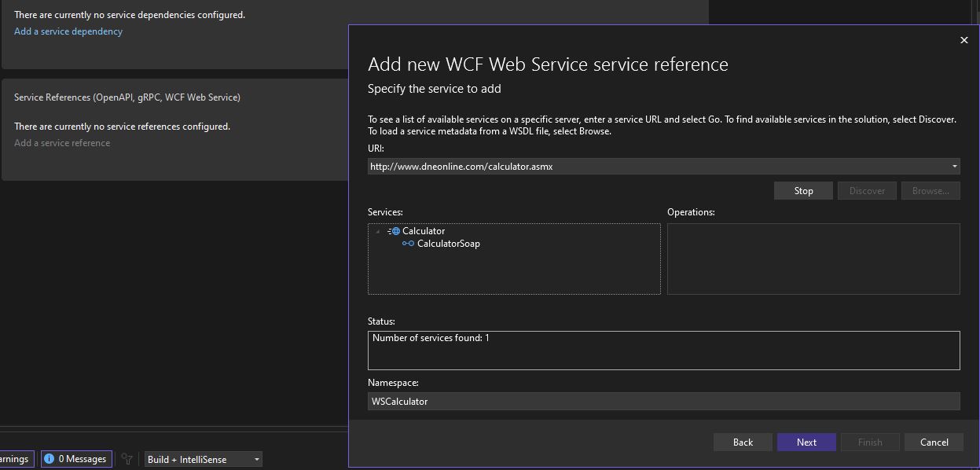Cancel the service reference wizard
Image resolution: width=980 pixels, height=470 pixels.
[x=934, y=442]
